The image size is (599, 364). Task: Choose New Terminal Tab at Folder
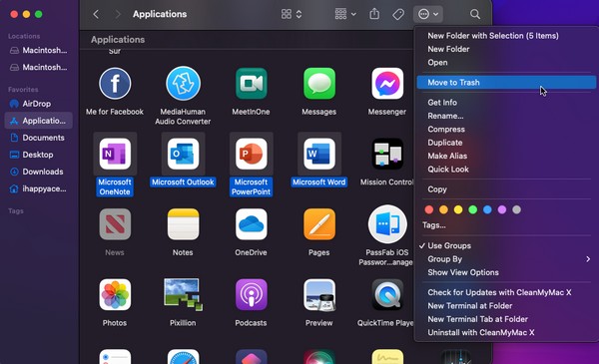(x=506, y=319)
